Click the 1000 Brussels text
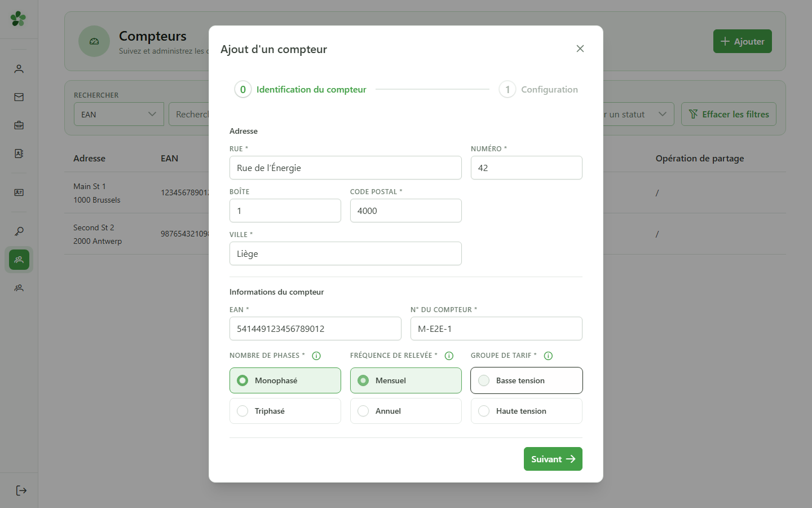This screenshot has height=508, width=812. pyautogui.click(x=97, y=200)
